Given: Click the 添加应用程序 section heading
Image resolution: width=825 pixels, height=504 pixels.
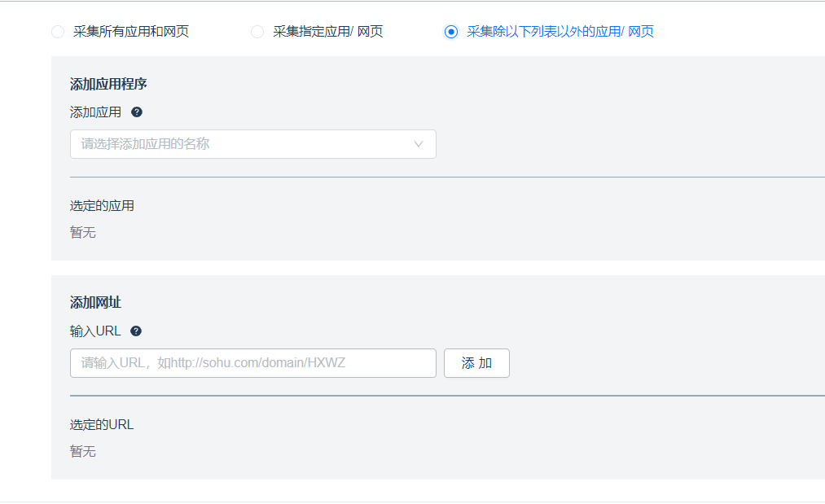Looking at the screenshot, I should [x=108, y=84].
